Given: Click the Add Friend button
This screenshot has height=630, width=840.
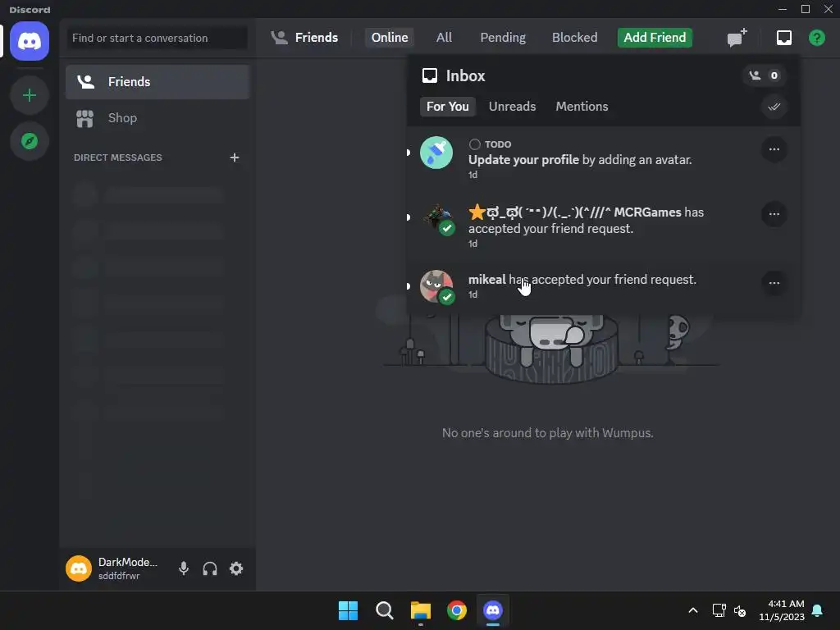Looking at the screenshot, I should pyautogui.click(x=655, y=38).
